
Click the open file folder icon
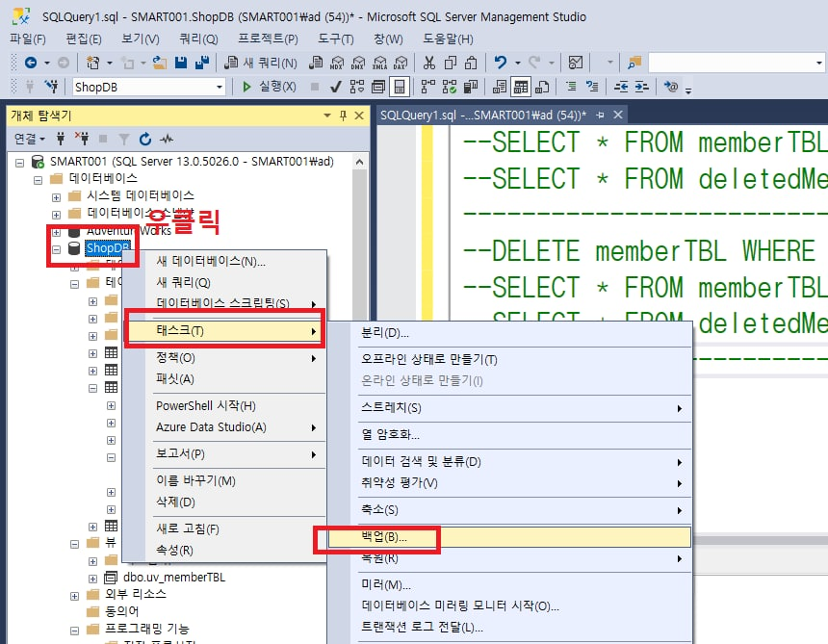point(160,63)
